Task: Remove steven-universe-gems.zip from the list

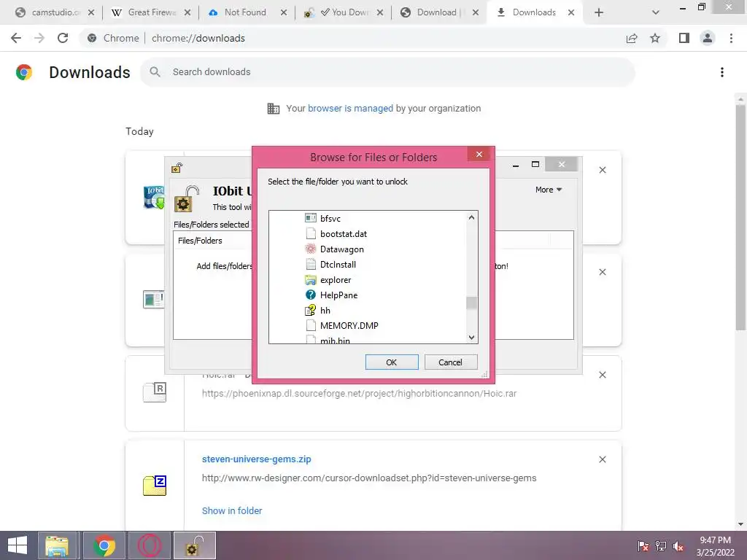Action: 603,459
